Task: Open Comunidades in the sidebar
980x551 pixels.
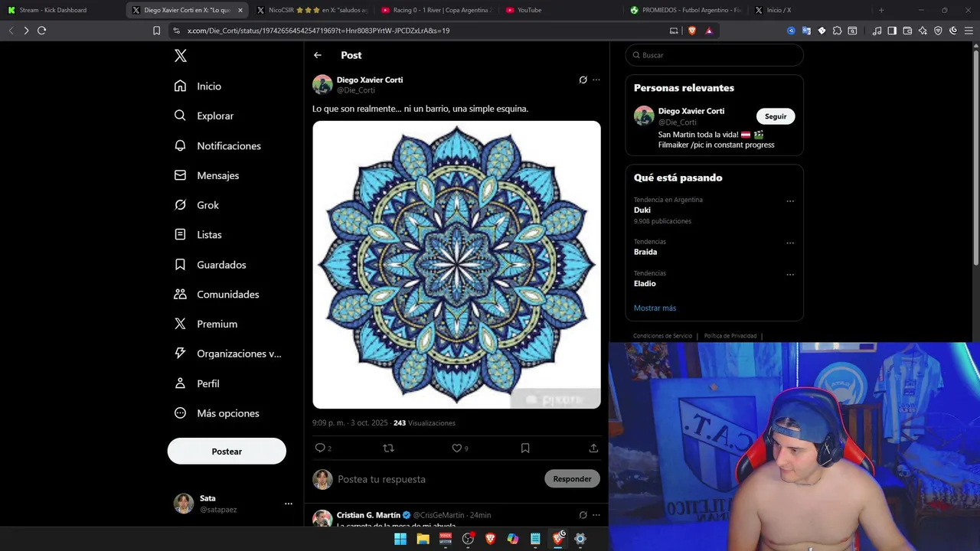Action: click(217, 295)
